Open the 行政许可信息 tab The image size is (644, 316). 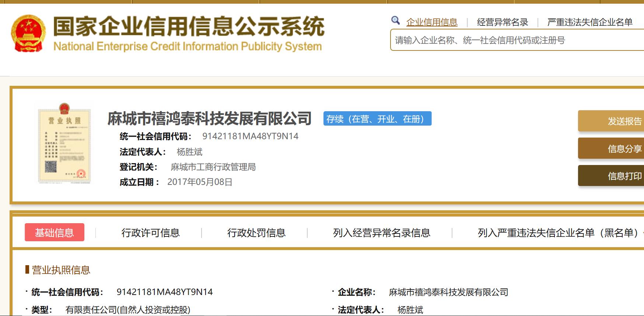tap(150, 233)
